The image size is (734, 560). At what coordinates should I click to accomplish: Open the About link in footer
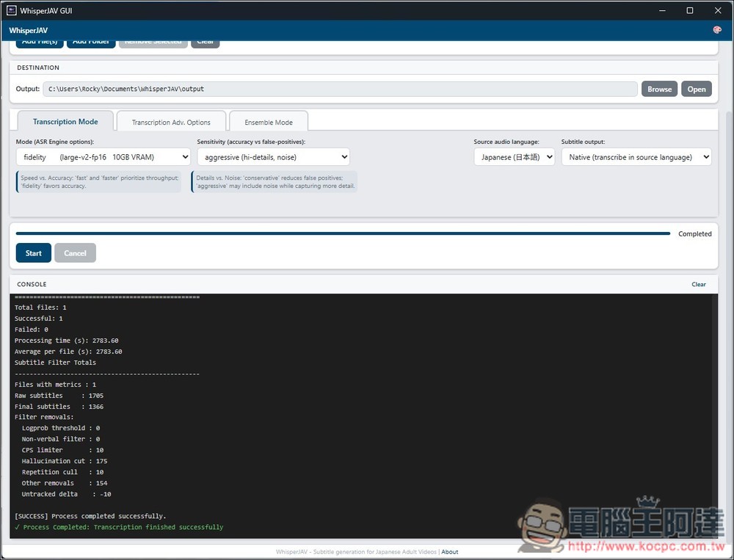(450, 552)
